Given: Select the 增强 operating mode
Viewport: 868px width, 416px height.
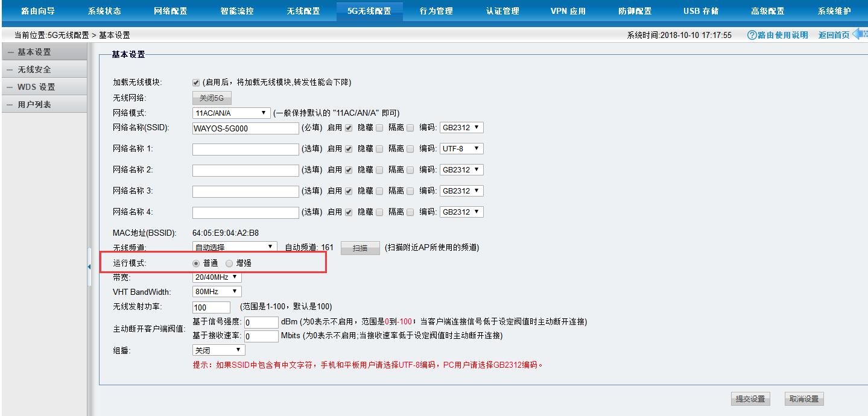Looking at the screenshot, I should [229, 263].
